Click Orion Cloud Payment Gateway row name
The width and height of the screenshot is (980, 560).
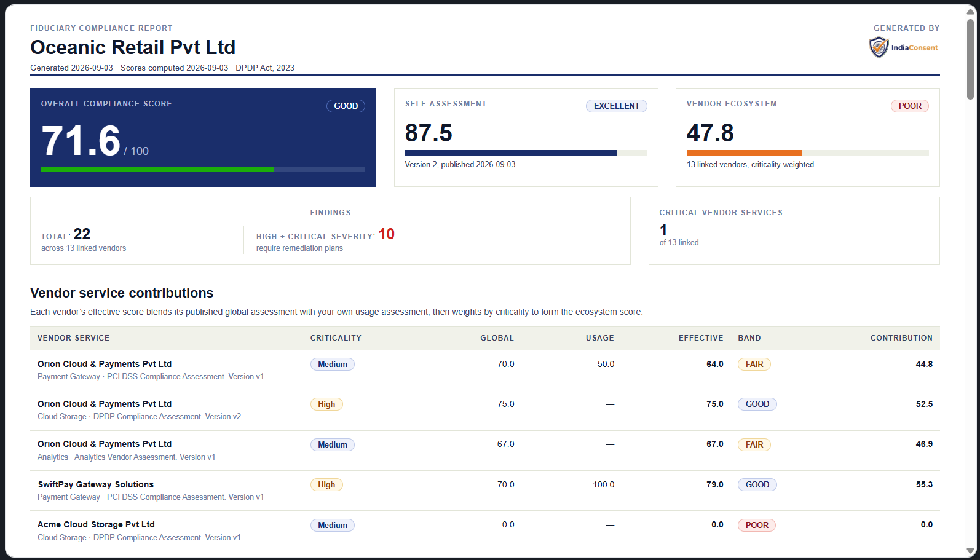pos(105,364)
